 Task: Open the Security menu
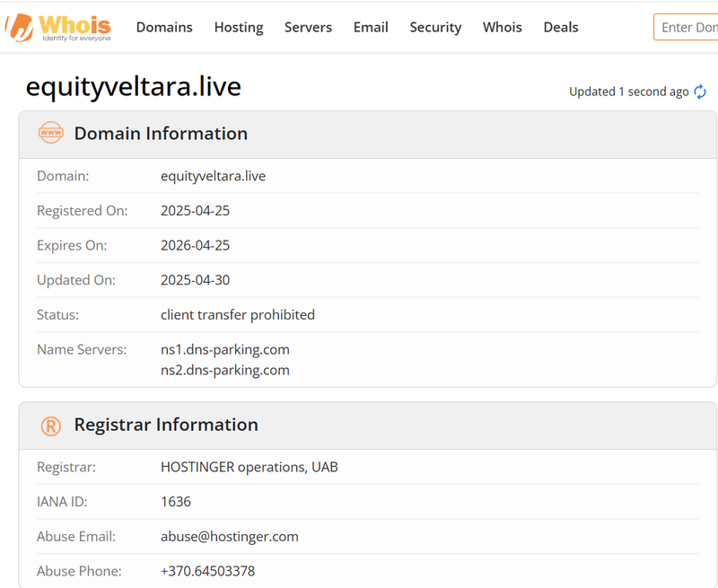click(x=435, y=28)
